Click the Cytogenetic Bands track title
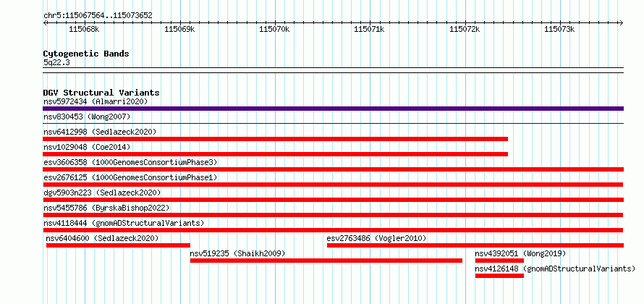The width and height of the screenshot is (644, 304). coord(86,54)
